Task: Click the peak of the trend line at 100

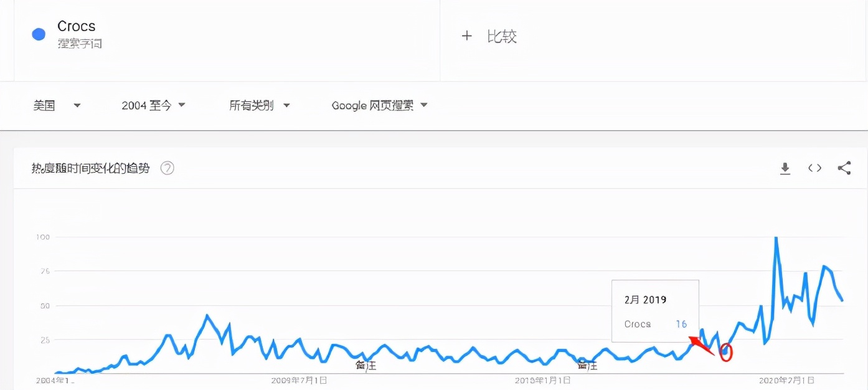Action: 776,237
